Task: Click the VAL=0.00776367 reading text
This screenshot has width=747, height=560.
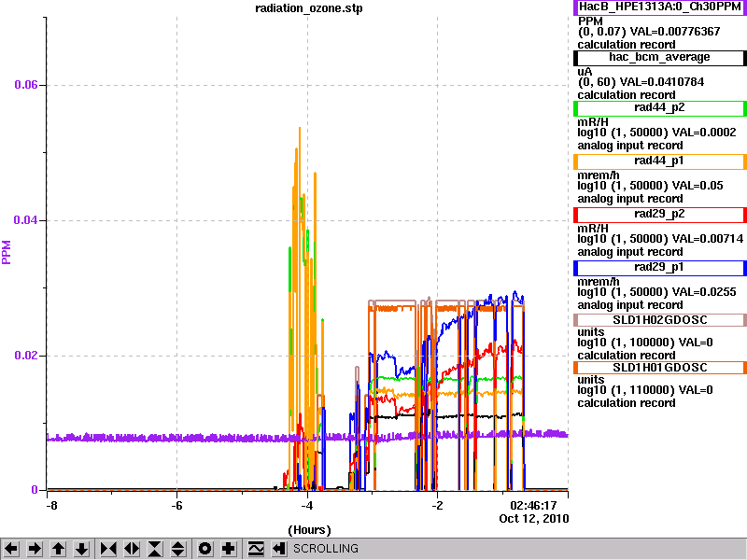Action: tap(675, 32)
